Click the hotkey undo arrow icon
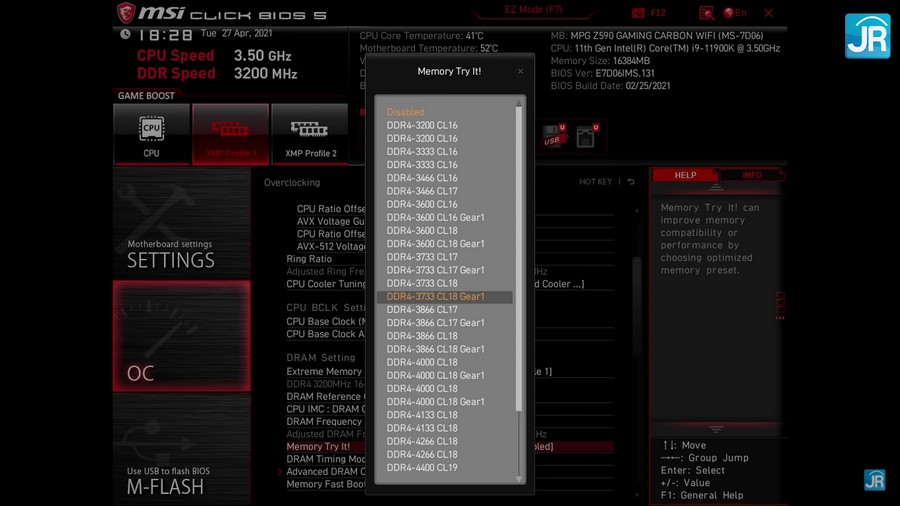 click(631, 182)
